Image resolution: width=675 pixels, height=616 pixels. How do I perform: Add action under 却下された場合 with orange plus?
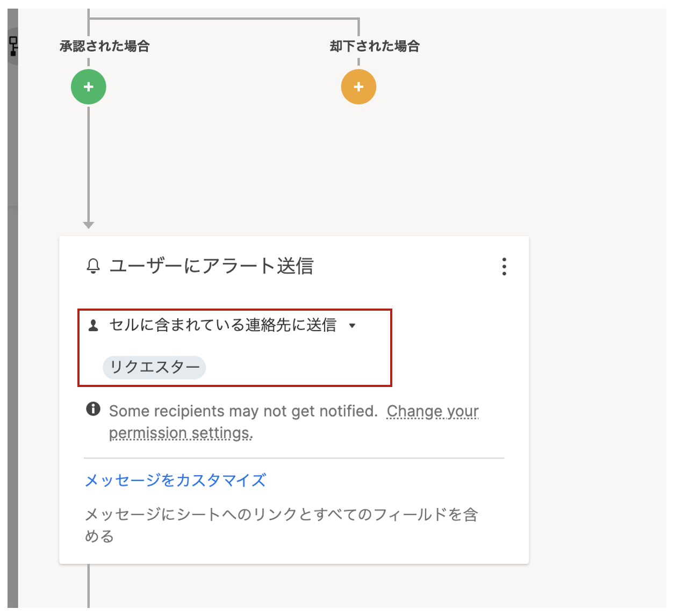click(x=358, y=87)
